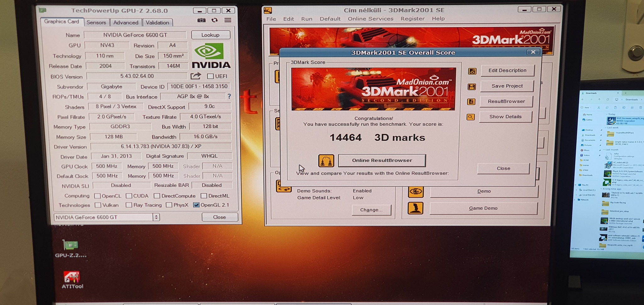
Task: Toggle the OpenCL checkbox
Action: (x=97, y=196)
